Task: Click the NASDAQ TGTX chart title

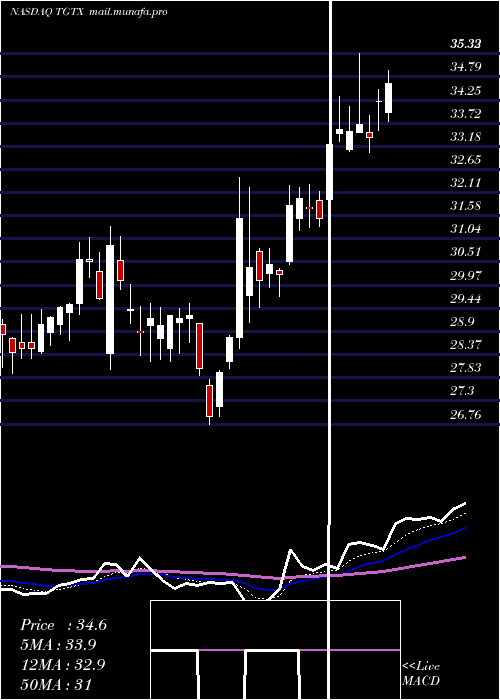Action: tap(47, 12)
